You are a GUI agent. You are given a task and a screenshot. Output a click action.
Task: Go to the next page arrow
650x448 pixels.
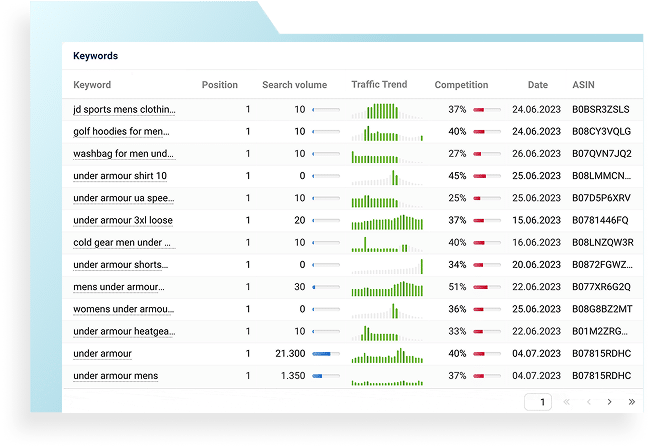point(609,401)
